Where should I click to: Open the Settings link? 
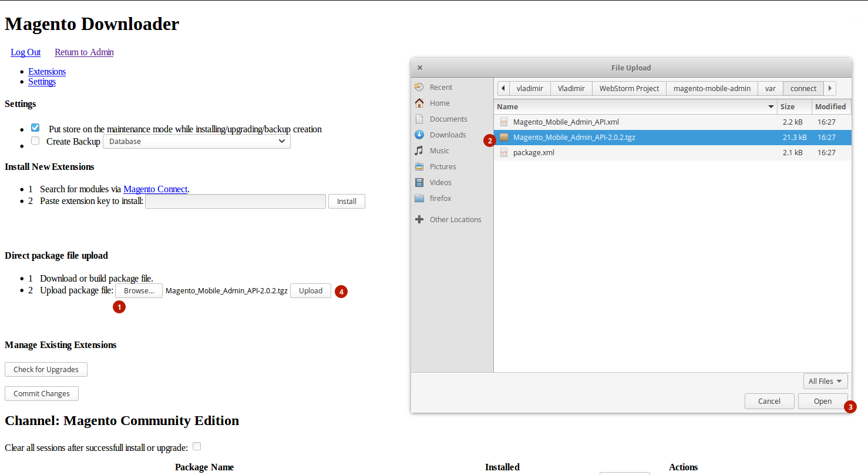[42, 81]
